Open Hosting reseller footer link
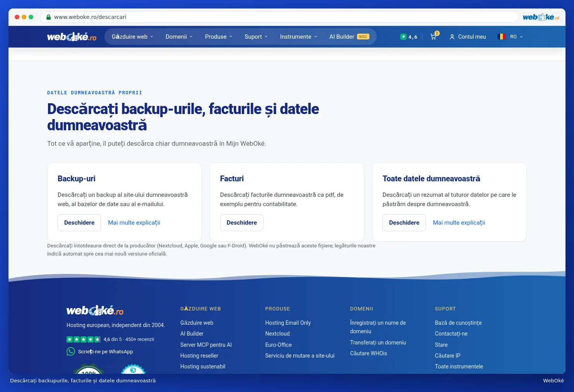Image resolution: width=574 pixels, height=392 pixels. point(199,356)
